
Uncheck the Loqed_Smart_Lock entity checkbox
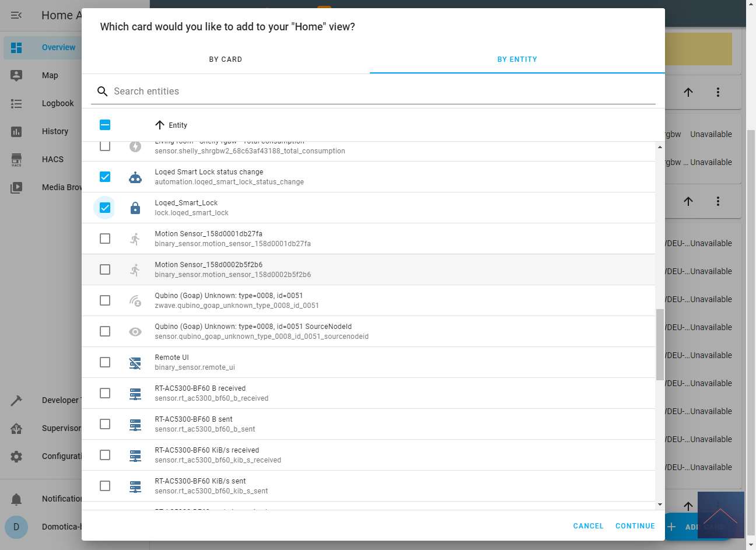(105, 208)
